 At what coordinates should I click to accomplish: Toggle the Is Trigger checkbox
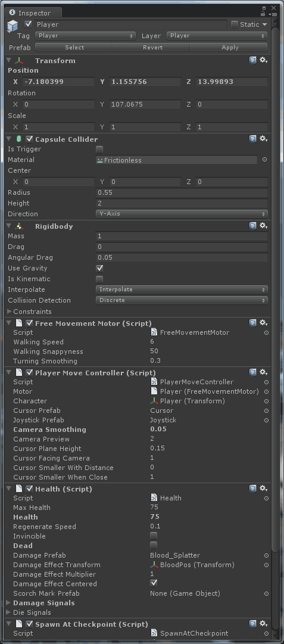(99, 149)
